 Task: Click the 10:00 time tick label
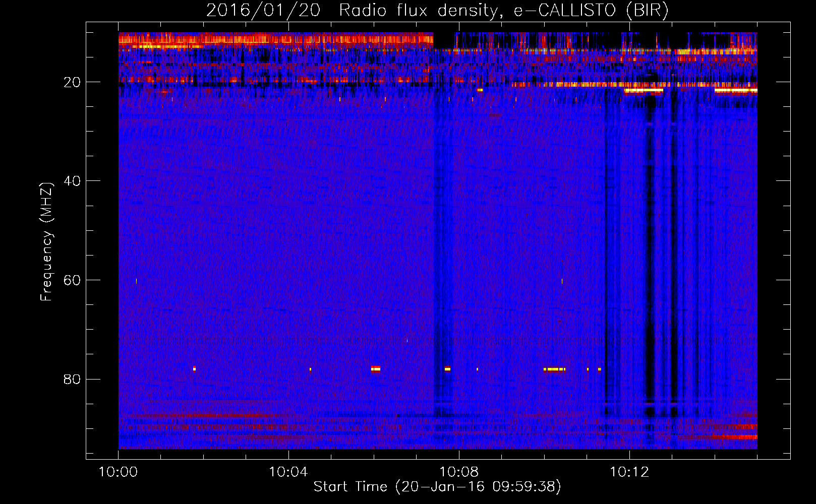pyautogui.click(x=119, y=472)
